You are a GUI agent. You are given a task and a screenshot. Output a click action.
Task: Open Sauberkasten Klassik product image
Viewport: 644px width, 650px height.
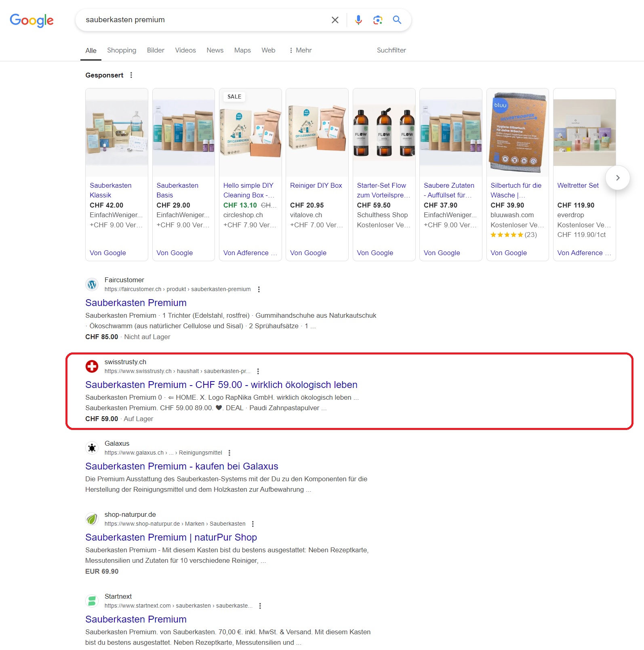pyautogui.click(x=117, y=132)
